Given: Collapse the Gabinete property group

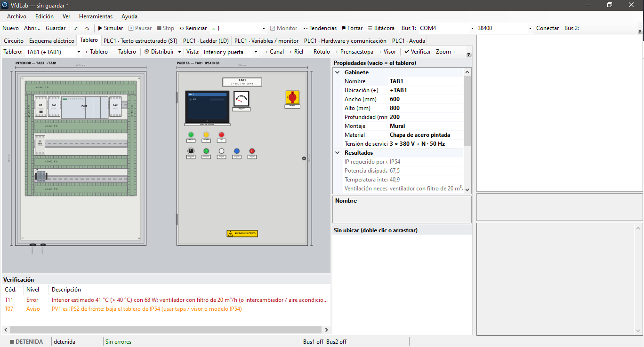Looking at the screenshot, I should 337,72.
